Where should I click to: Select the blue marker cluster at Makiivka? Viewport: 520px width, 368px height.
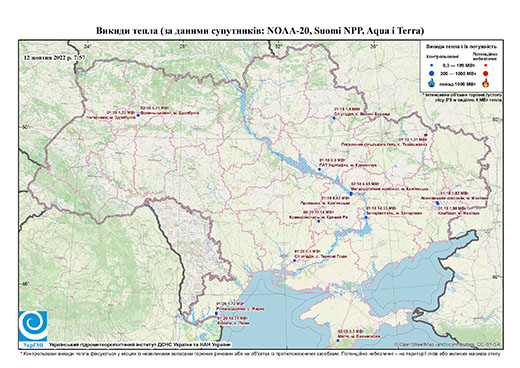(437, 203)
